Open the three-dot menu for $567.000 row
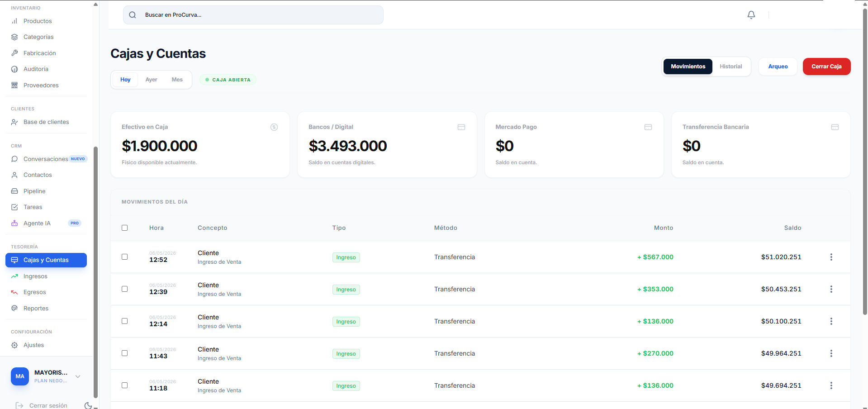Image resolution: width=868 pixels, height=409 pixels. pyautogui.click(x=831, y=257)
